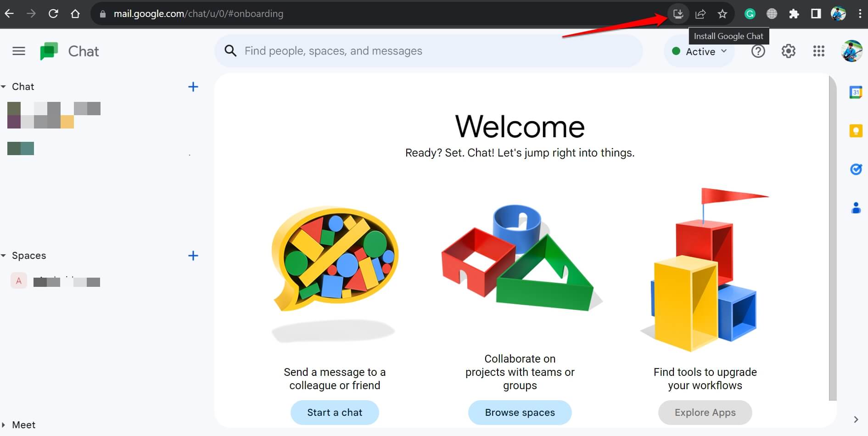The image size is (868, 436).
Task: View site information via the lock icon
Action: point(103,14)
